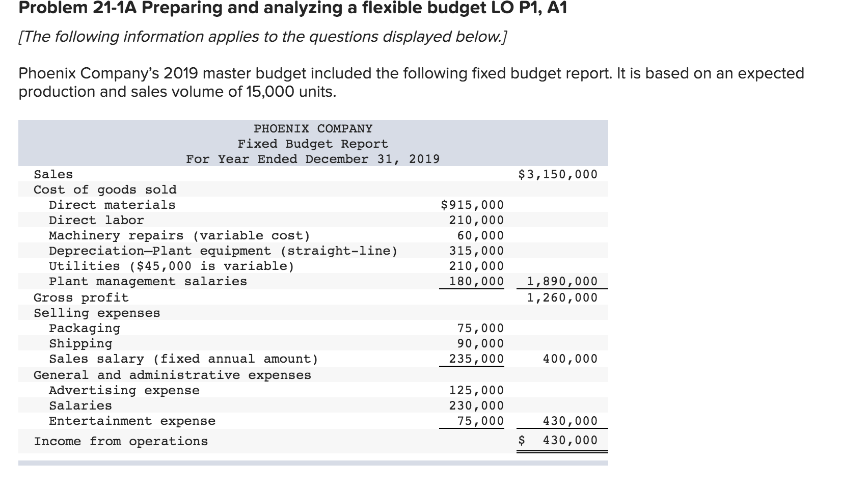Select the 'Entertainment expense' label
Image resolution: width=868 pixels, height=489 pixels.
(x=132, y=421)
